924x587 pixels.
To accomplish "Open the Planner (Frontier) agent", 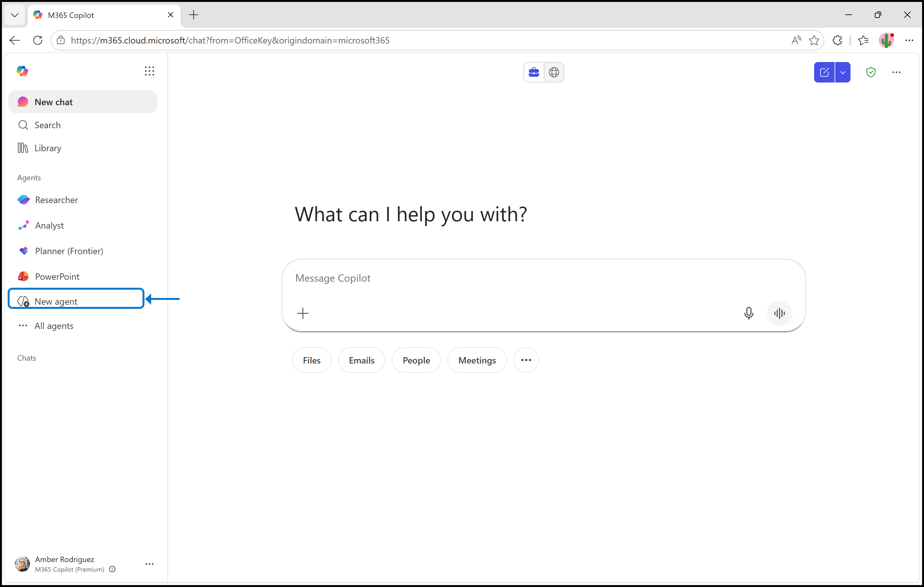I will coord(82,251).
